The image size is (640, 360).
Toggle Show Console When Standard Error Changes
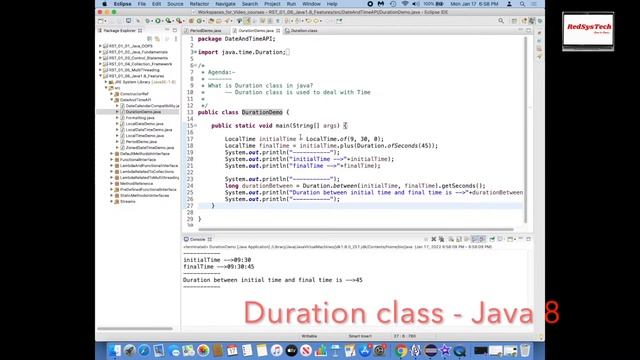click(x=482, y=239)
